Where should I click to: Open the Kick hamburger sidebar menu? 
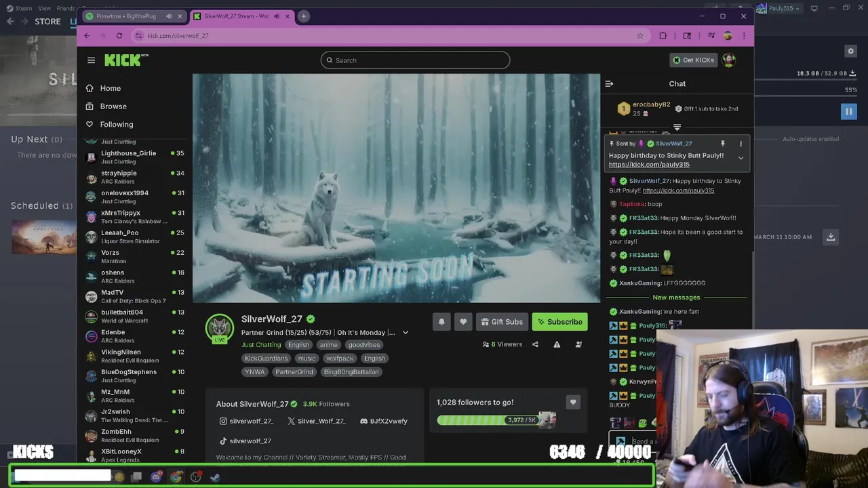(x=91, y=60)
